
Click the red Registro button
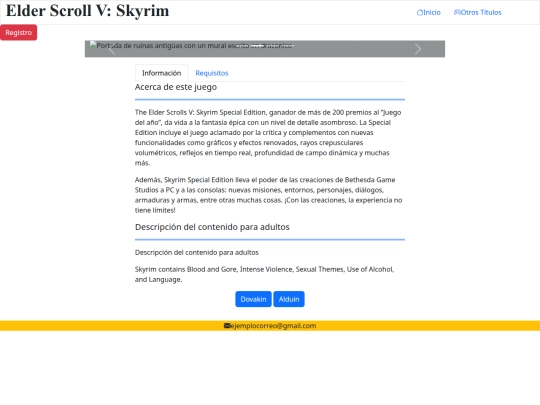(x=19, y=33)
